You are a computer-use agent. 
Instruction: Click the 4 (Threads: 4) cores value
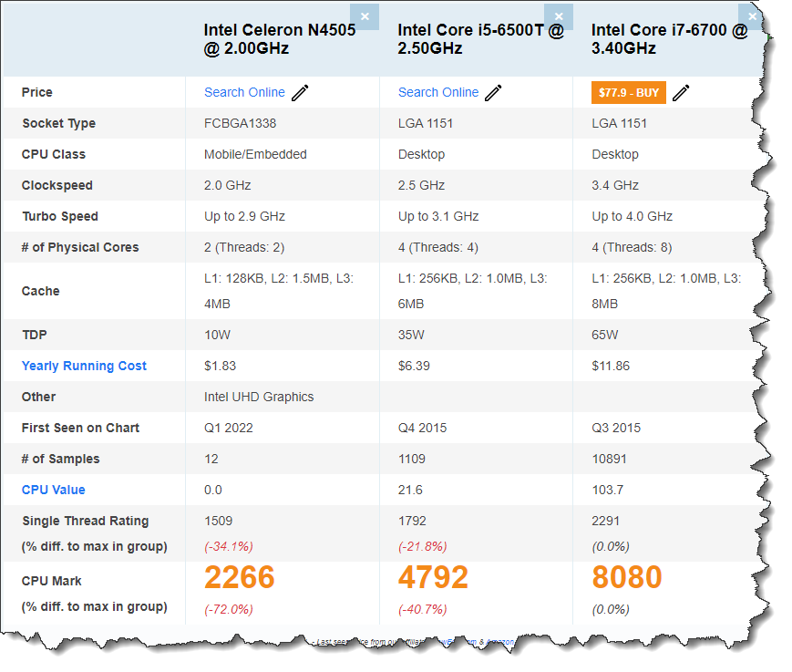point(438,248)
